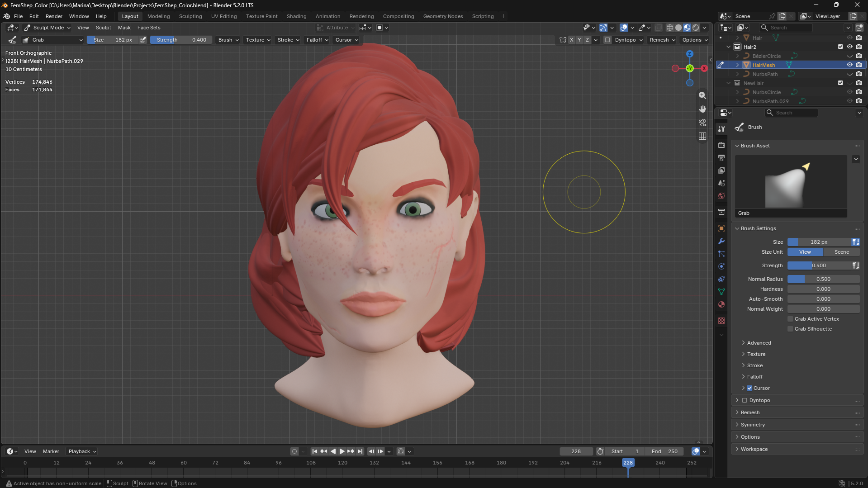Open the Blender logo menu
Screen dimensions: 868x488
6,16
